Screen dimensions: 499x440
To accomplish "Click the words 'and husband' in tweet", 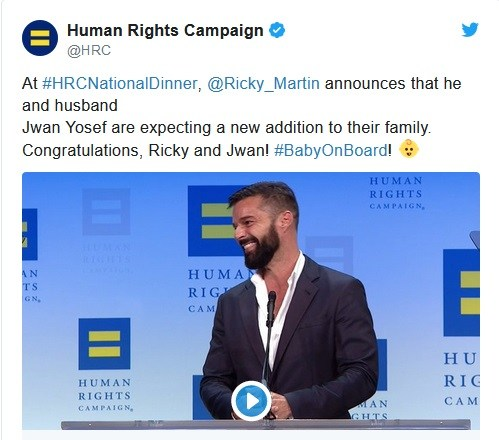I will pos(70,105).
